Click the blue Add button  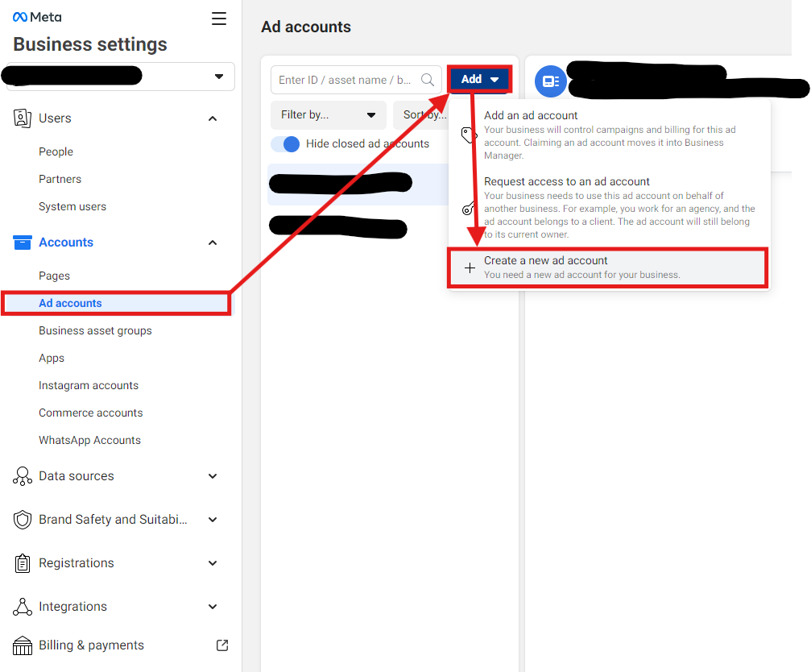tap(479, 79)
